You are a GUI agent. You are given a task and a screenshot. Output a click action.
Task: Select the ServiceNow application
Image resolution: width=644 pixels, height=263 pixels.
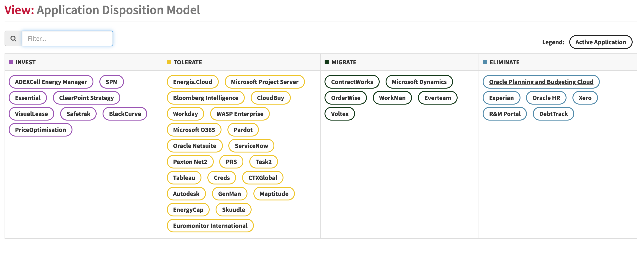(x=251, y=146)
